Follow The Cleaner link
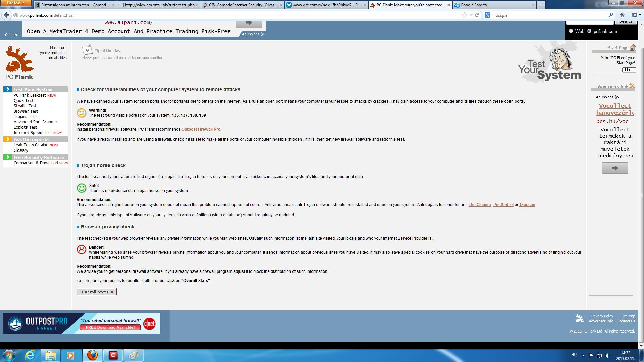This screenshot has height=362, width=644. click(x=480, y=205)
